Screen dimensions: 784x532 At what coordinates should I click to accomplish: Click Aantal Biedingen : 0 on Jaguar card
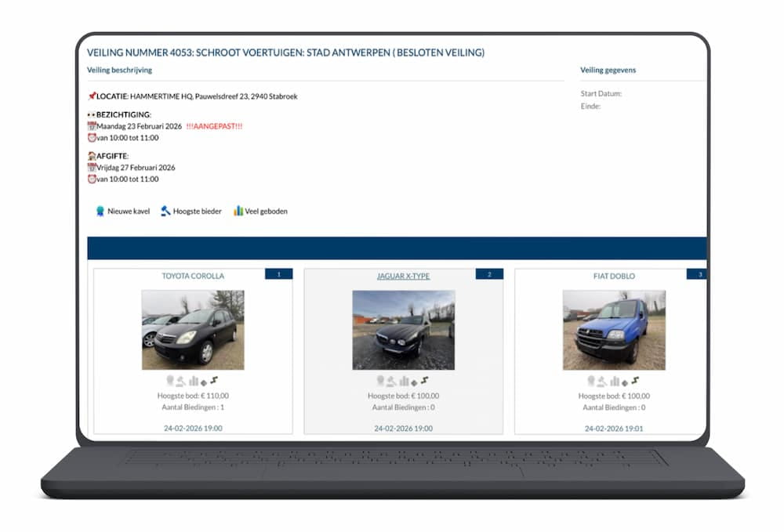tap(404, 407)
